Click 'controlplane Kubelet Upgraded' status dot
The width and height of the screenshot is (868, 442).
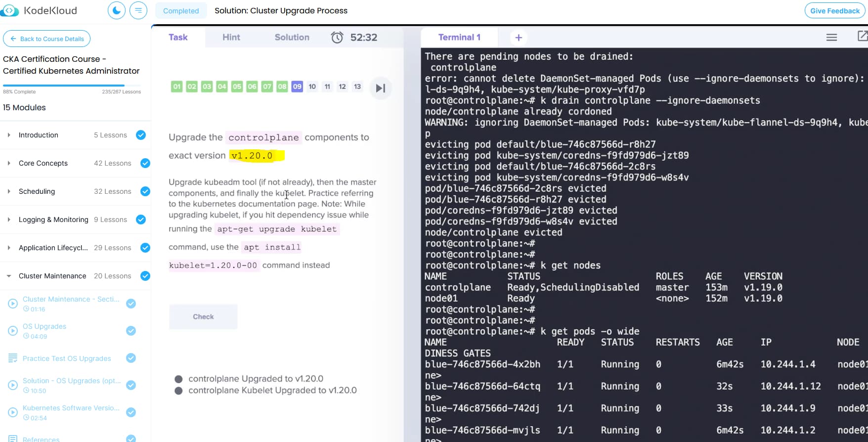[x=178, y=391]
